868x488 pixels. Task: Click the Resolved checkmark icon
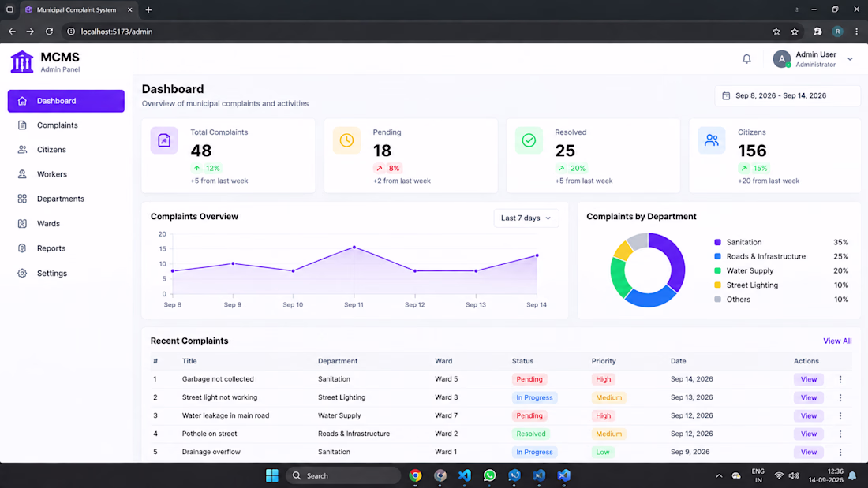(529, 140)
